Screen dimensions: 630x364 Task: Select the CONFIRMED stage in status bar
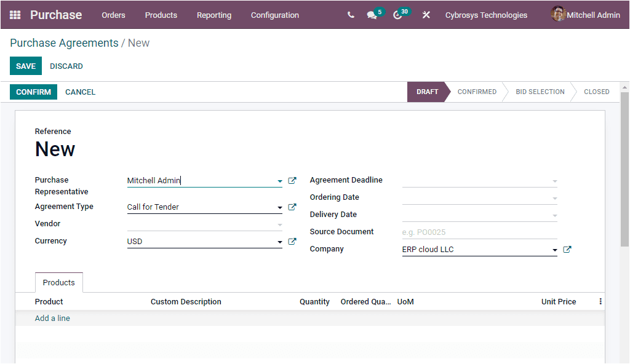click(x=477, y=92)
